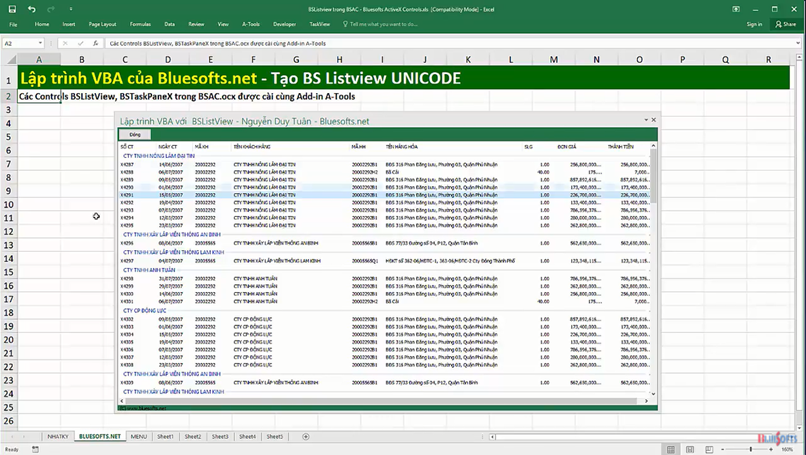
Task: Click the ĐƠN GIÁ column header
Action: tap(566, 147)
